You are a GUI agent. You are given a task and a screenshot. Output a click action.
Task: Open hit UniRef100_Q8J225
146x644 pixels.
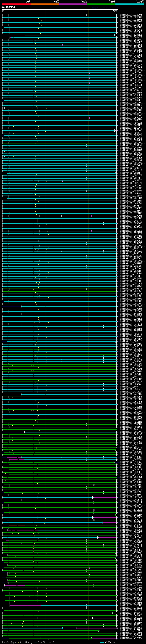[131, 357]
